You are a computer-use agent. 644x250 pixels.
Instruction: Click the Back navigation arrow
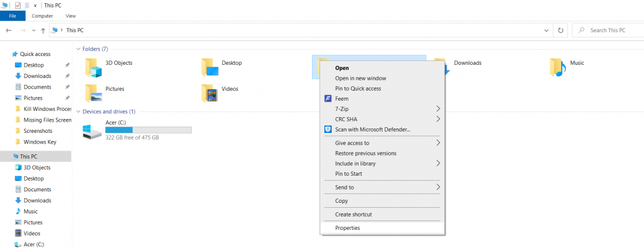pos(9,30)
